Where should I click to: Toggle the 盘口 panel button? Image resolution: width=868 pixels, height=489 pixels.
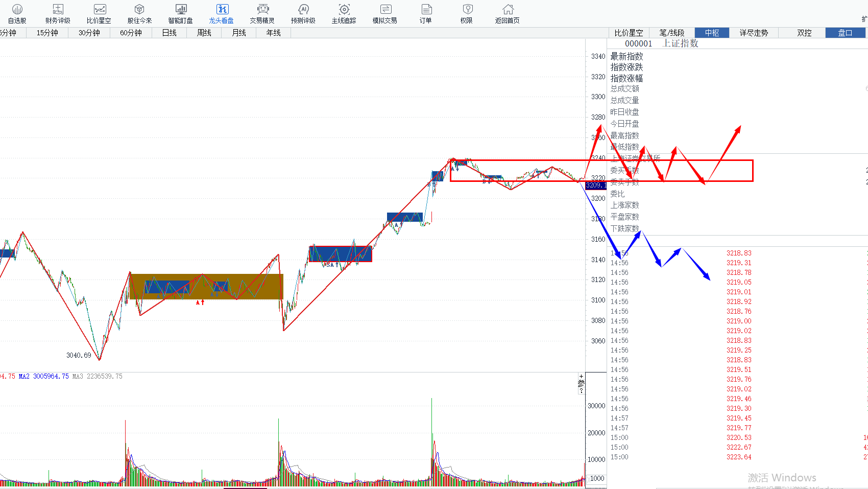click(845, 33)
